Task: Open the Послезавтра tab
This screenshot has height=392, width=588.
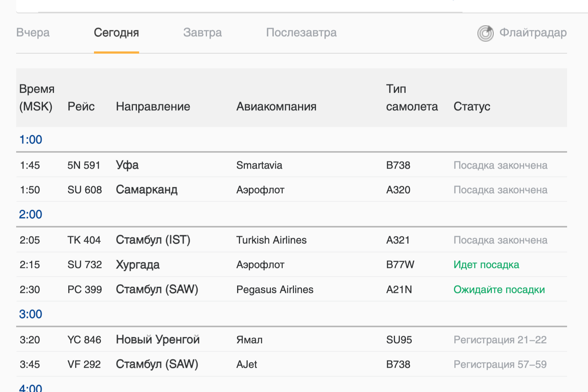Action: coord(301,33)
